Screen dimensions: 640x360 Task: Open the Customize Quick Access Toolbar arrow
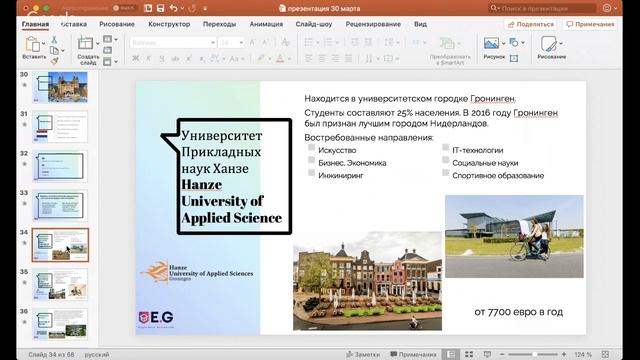click(205, 8)
